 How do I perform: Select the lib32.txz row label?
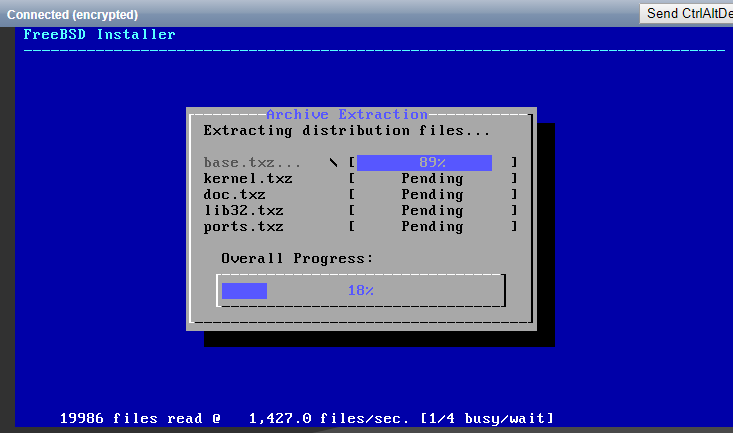coord(243,210)
